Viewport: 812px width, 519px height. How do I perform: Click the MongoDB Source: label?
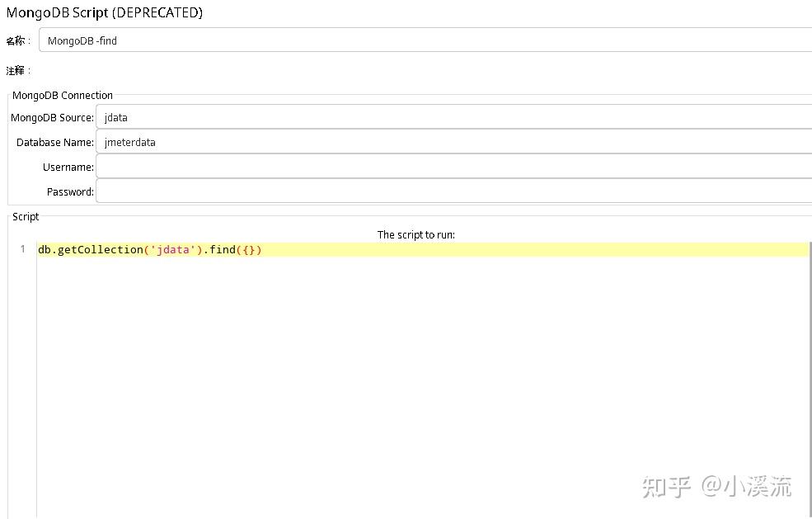tap(52, 118)
